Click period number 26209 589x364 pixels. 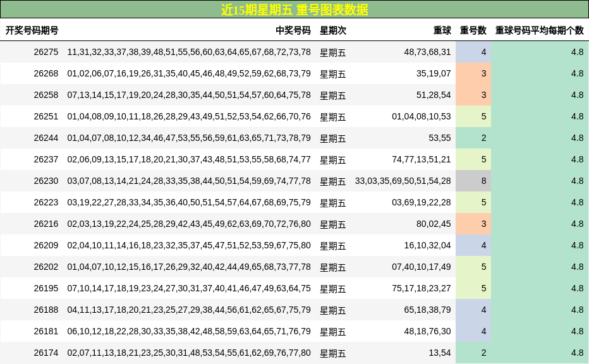(46, 245)
